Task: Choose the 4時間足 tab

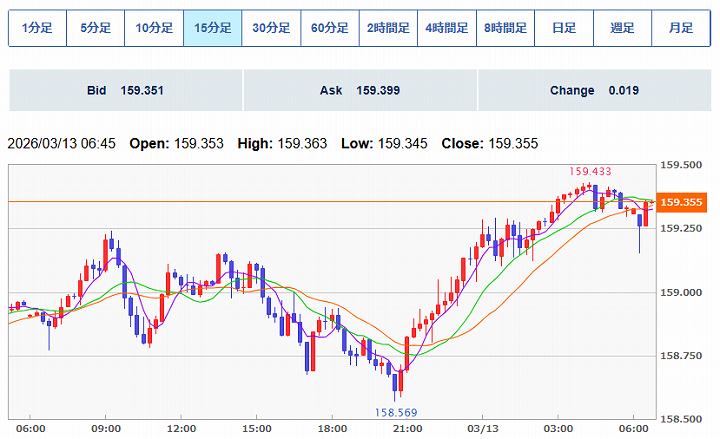Action: pyautogui.click(x=446, y=29)
